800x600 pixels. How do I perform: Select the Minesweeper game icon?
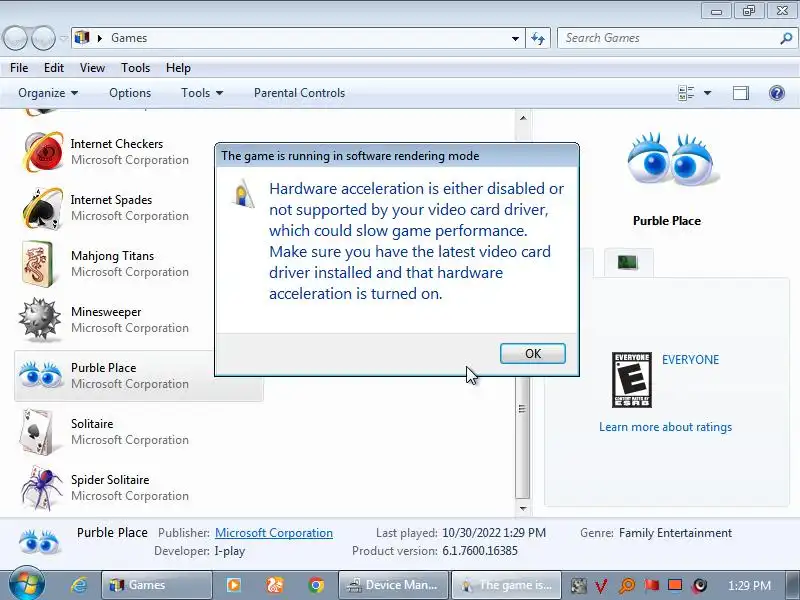click(40, 319)
